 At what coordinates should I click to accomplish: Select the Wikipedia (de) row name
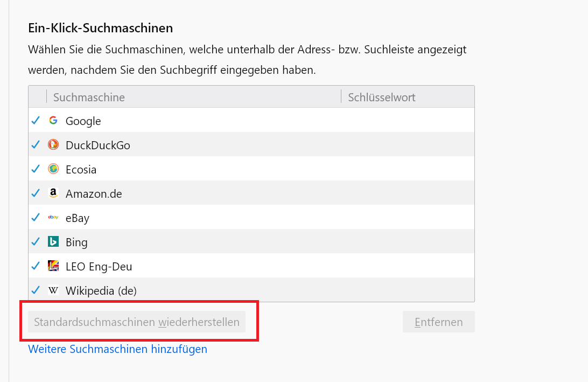click(x=101, y=291)
